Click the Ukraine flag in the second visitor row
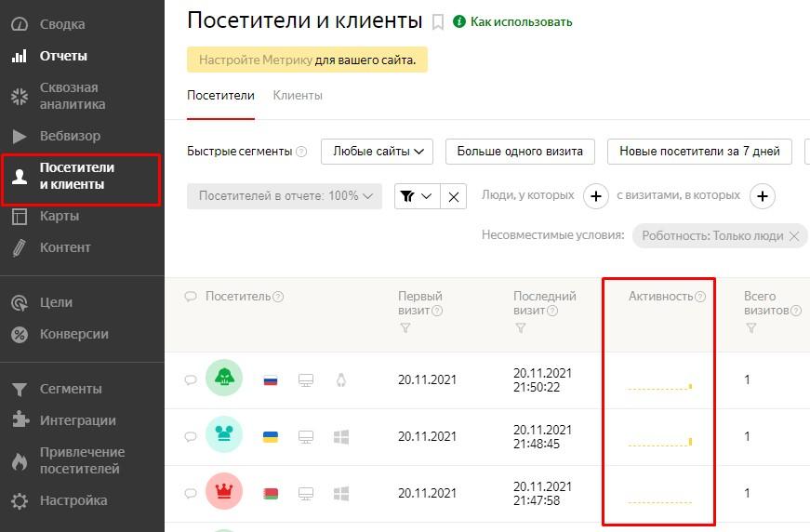This screenshot has width=810, height=532. click(x=271, y=437)
